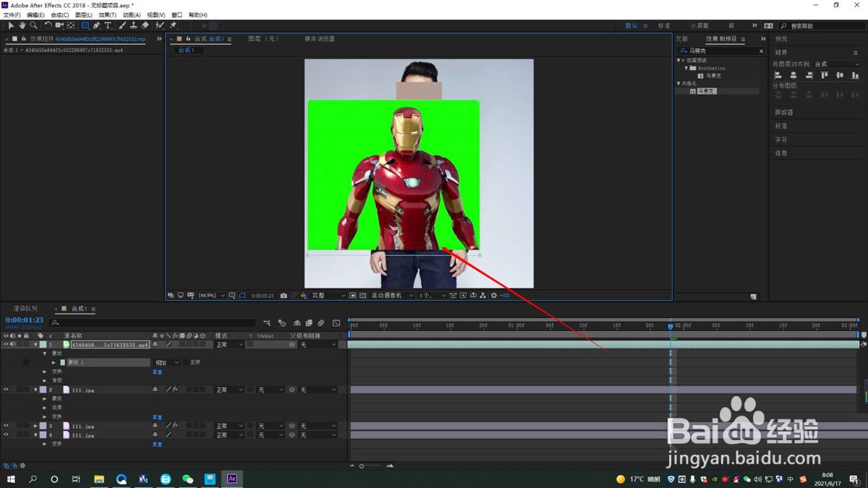Viewport: 868px width, 488px height.
Task: Toggle lock of the effect controls panel
Action: click(x=24, y=39)
